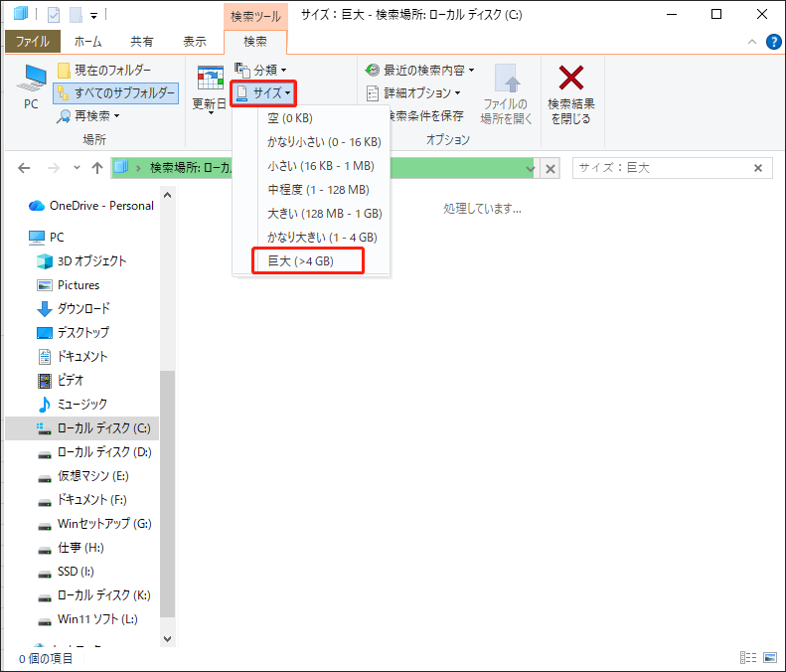Open 最近の検索内容 dropdown
The image size is (786, 672).
click(x=419, y=71)
